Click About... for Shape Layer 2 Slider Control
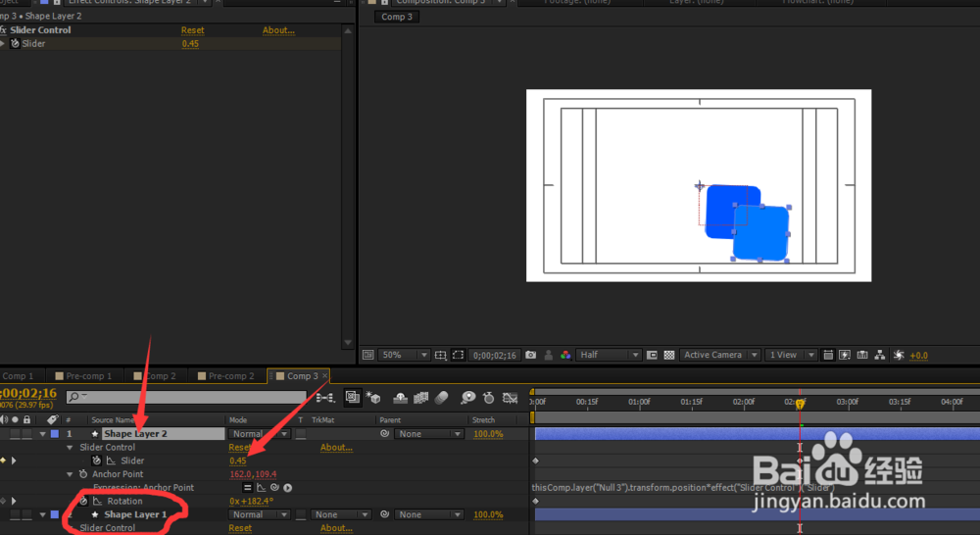980x535 pixels. pos(336,448)
